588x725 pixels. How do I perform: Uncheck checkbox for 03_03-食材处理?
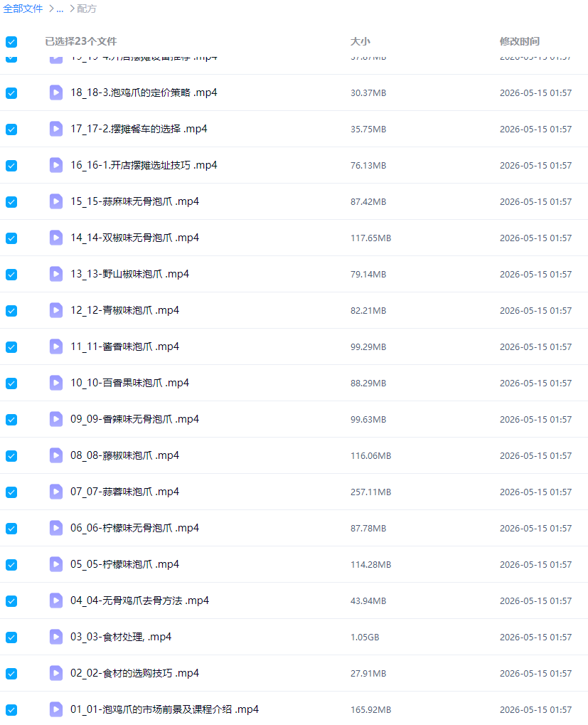[11, 637]
